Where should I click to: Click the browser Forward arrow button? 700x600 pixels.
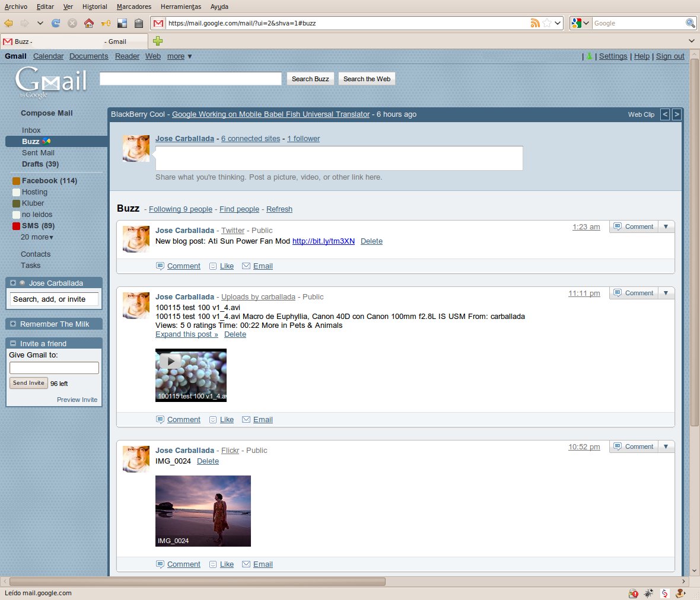(24, 23)
